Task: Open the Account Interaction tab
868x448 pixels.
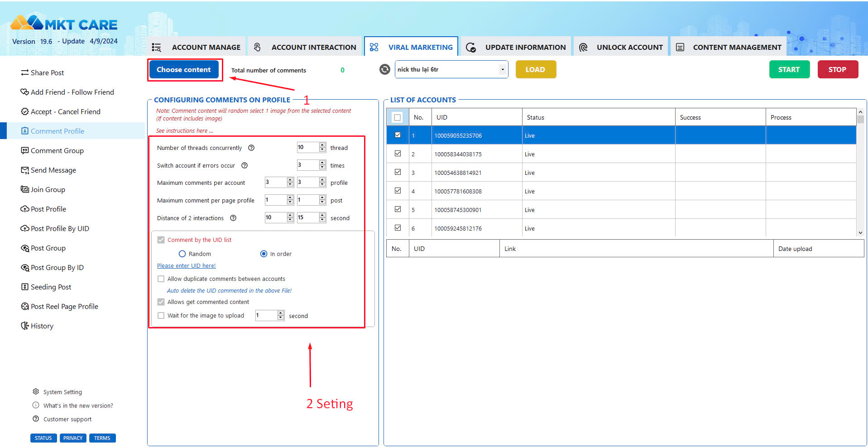Action: tap(305, 47)
